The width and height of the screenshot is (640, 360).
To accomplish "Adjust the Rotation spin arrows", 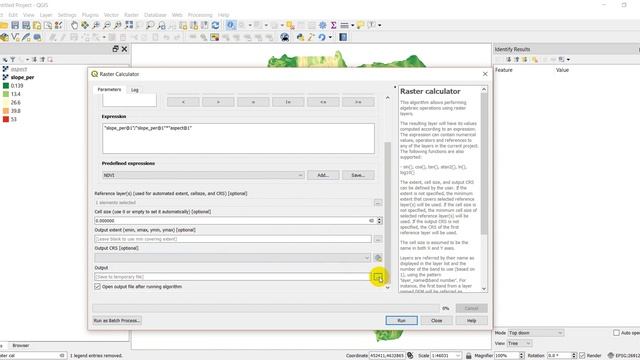I will click(x=574, y=356).
